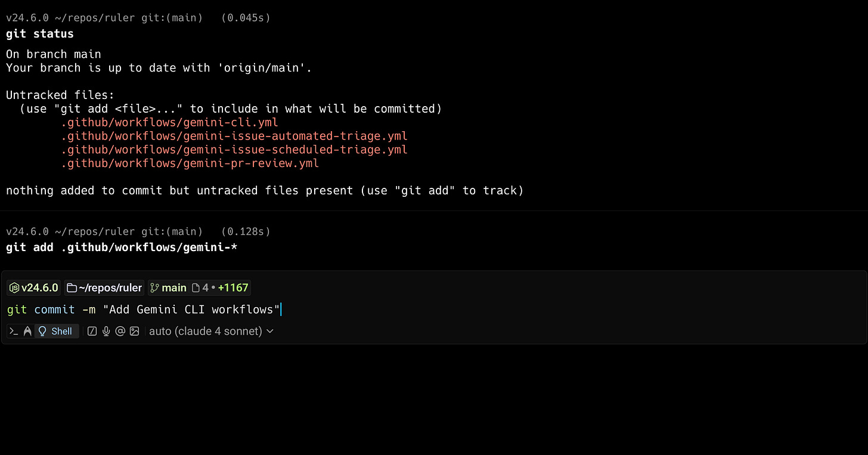868x455 pixels.
Task: Click the gemini-cli.yml untracked file path
Action: (x=170, y=122)
